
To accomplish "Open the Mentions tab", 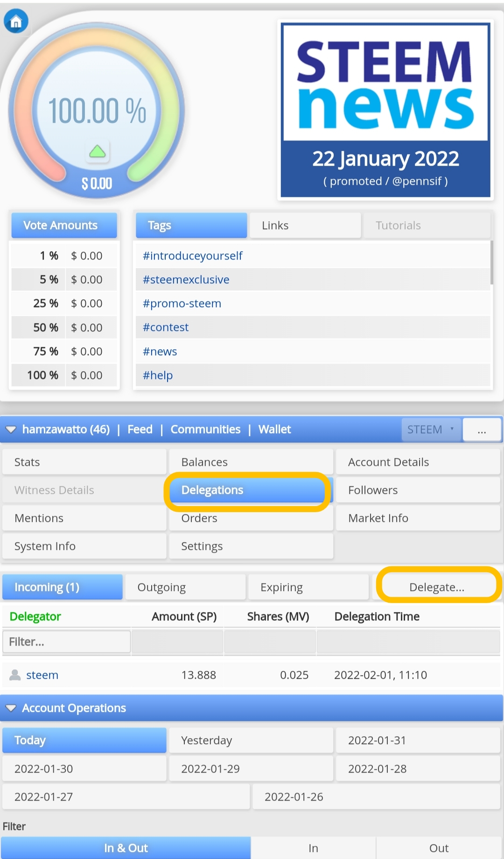I will point(84,518).
